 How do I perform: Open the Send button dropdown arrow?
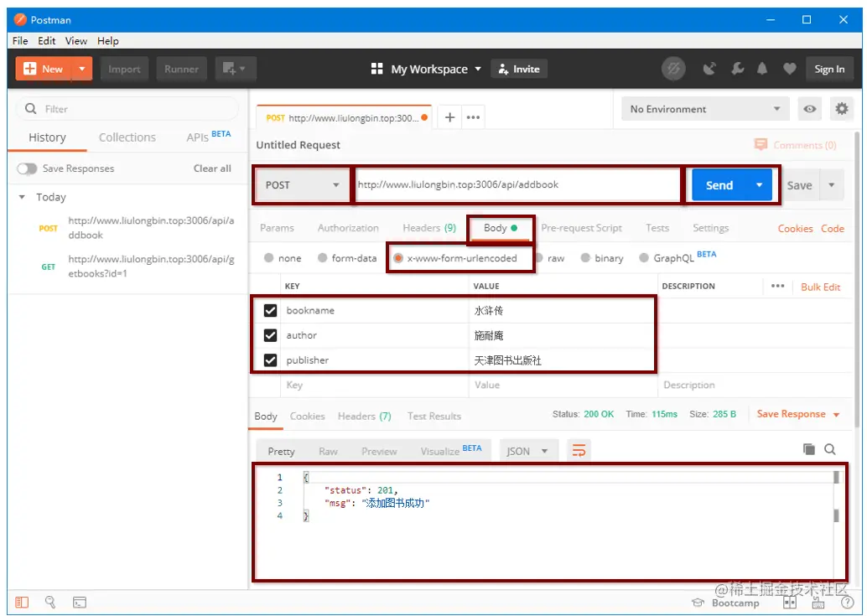(x=759, y=185)
